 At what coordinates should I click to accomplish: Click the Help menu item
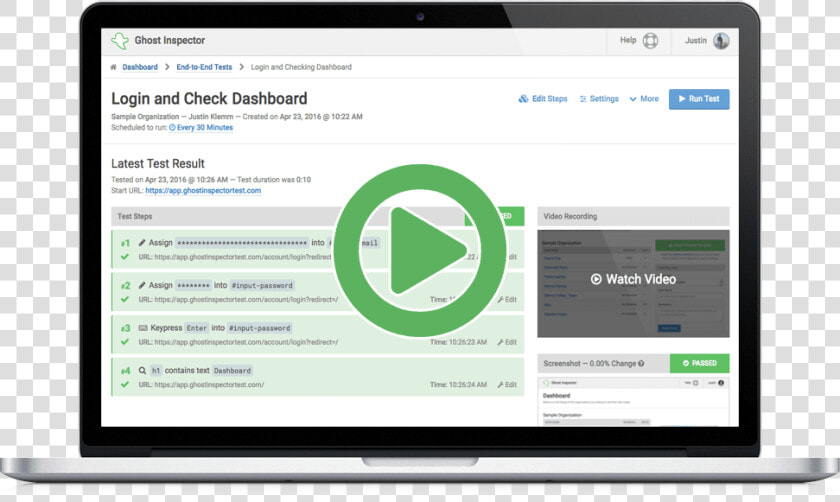639,41
